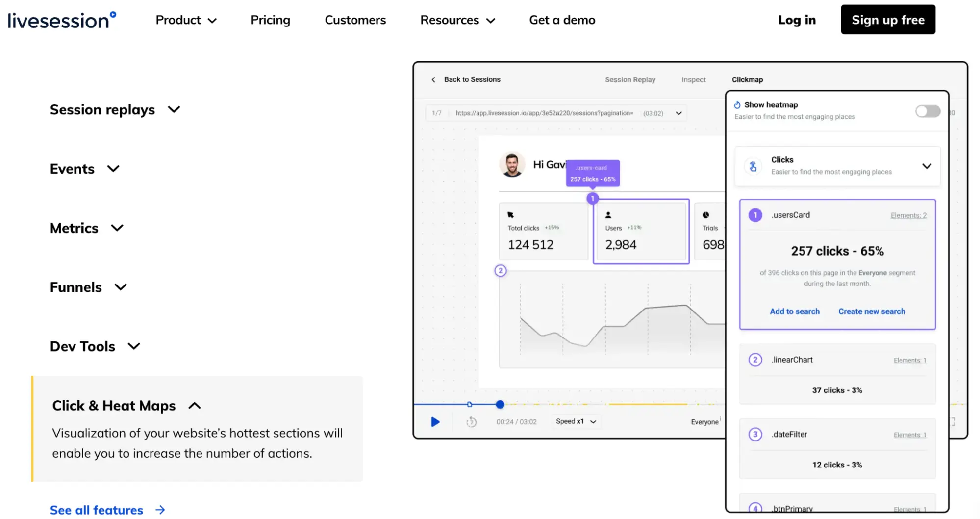Select the numbered 2 marker on chart

[500, 271]
